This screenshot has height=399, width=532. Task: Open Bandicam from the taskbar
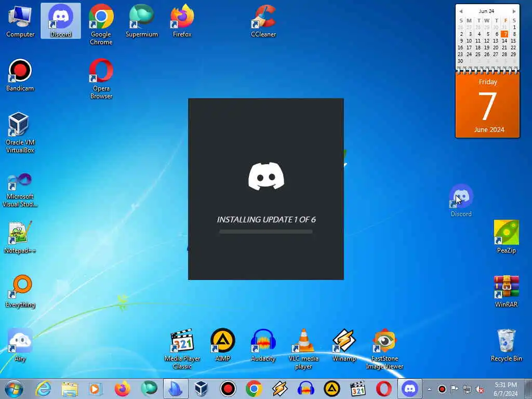[x=228, y=389]
